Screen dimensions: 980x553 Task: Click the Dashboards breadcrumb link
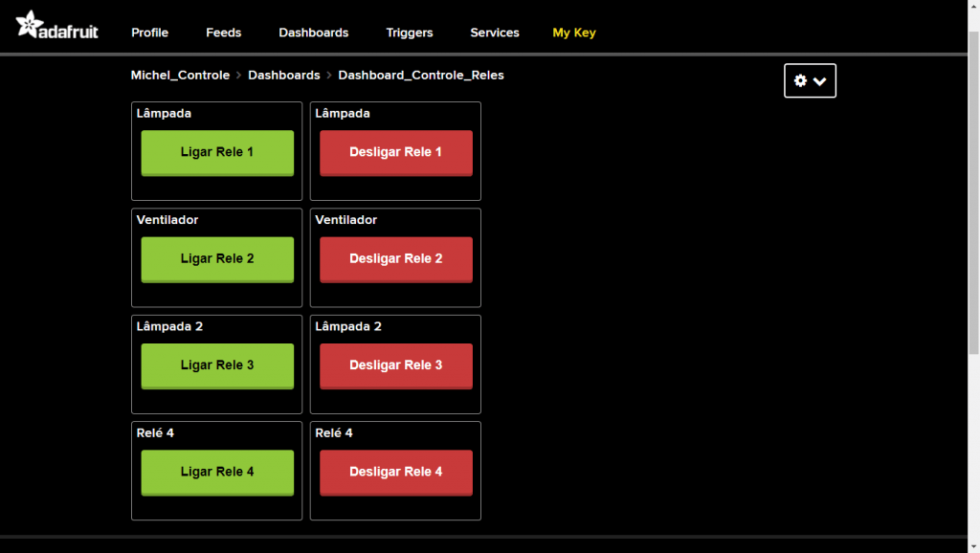[283, 75]
